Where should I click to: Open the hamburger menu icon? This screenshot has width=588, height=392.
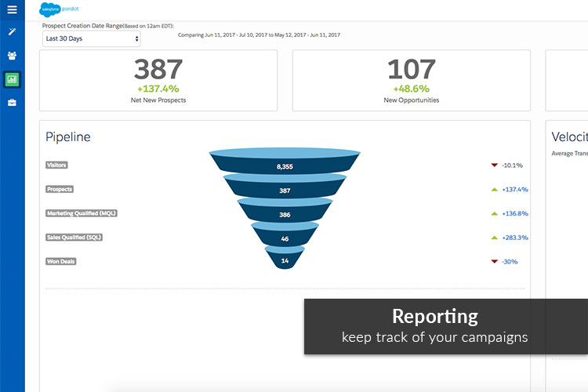click(12, 9)
